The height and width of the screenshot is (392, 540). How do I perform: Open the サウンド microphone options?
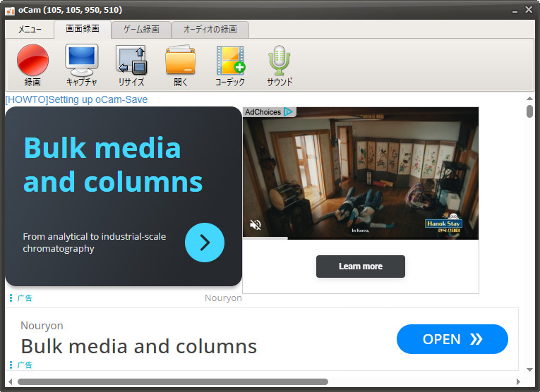(x=280, y=65)
